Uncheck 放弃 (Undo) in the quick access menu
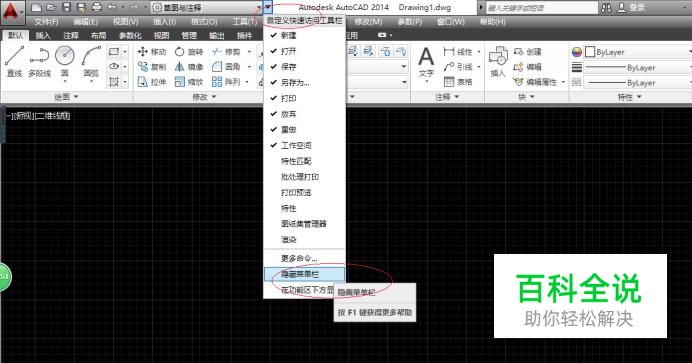 304,114
